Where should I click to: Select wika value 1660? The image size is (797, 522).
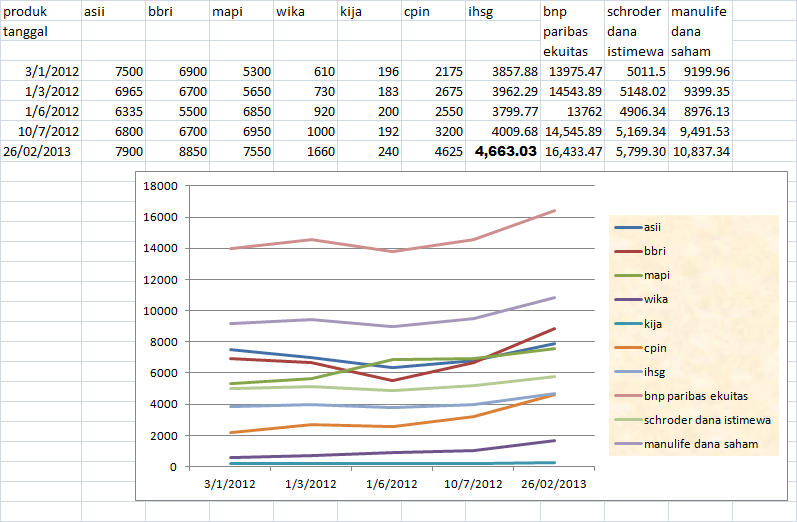305,151
